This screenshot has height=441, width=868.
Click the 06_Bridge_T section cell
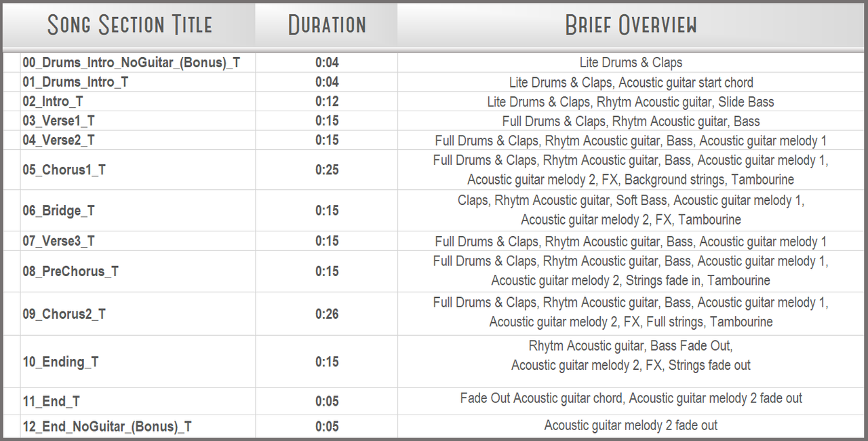[58, 211]
